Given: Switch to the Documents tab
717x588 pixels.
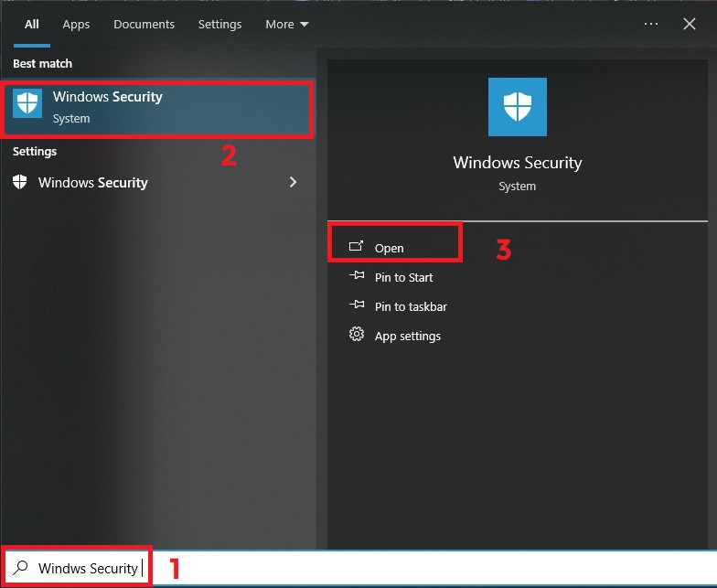Looking at the screenshot, I should [x=142, y=24].
